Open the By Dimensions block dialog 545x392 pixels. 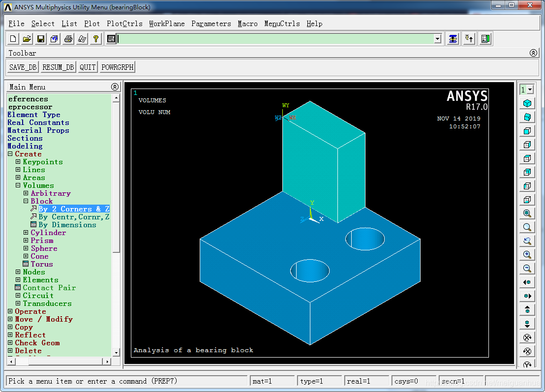[x=67, y=225]
